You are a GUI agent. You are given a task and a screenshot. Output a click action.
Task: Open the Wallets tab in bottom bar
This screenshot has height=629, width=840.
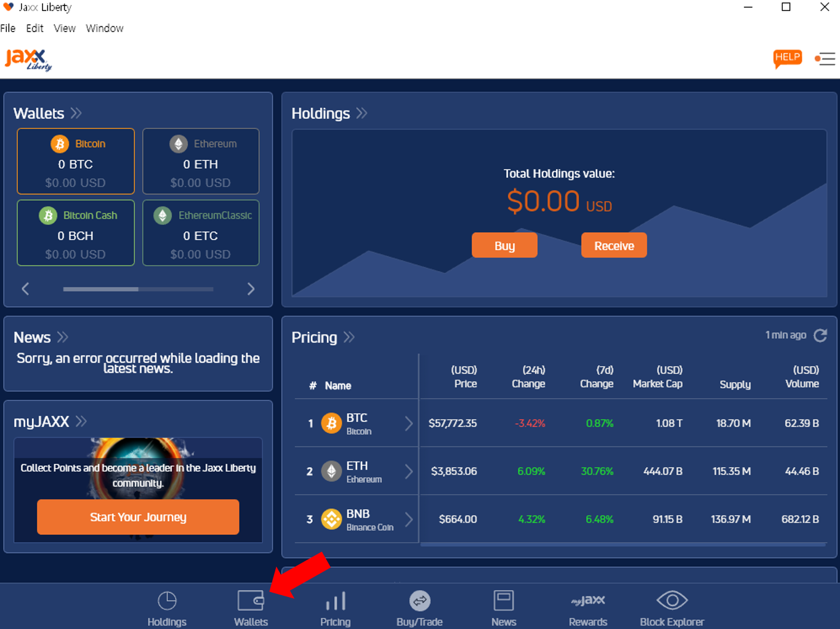click(251, 609)
